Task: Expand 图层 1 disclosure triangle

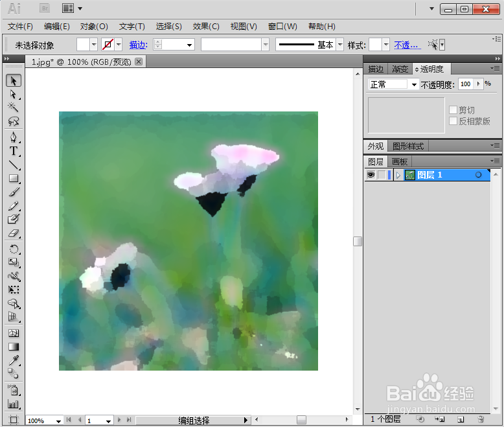Action: click(x=398, y=175)
